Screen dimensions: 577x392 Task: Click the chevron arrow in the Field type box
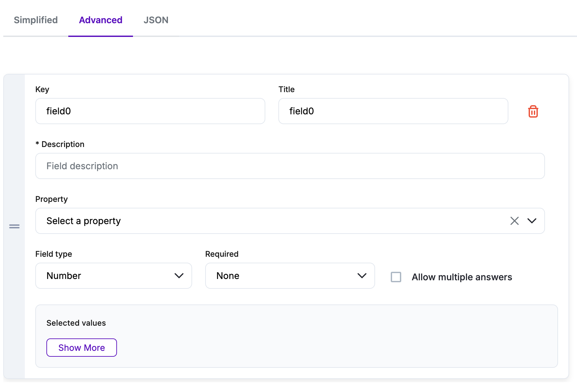179,276
